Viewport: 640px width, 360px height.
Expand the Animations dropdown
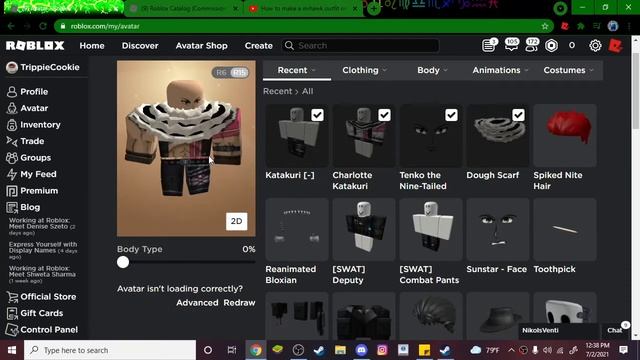(x=500, y=70)
